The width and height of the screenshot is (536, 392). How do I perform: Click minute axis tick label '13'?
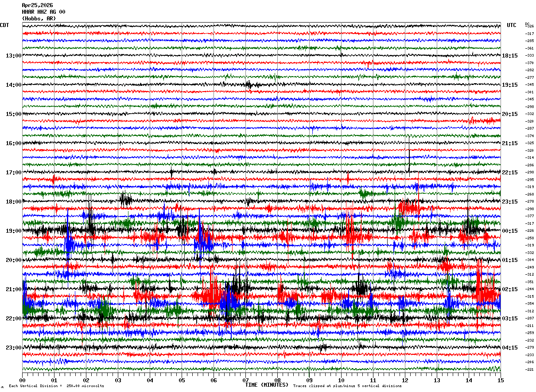(437, 380)
